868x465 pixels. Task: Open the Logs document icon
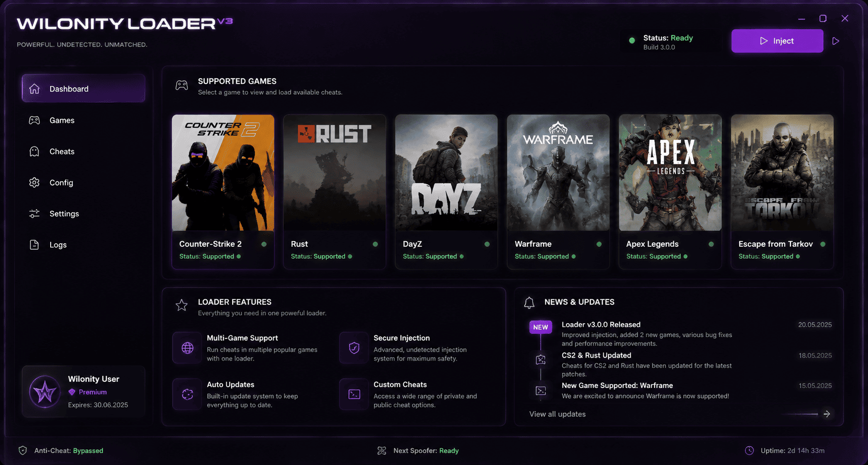click(34, 245)
